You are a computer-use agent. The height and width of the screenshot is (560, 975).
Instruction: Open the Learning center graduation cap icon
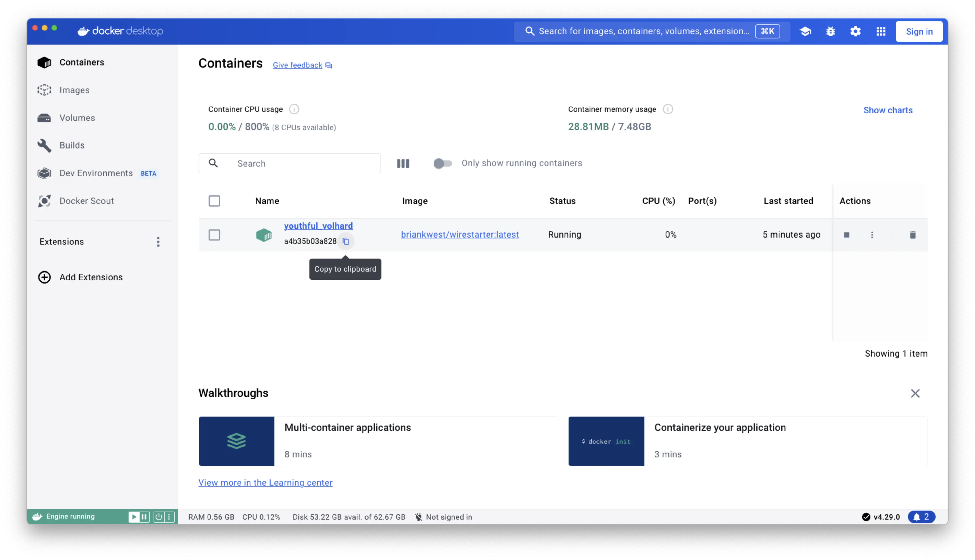coord(805,31)
